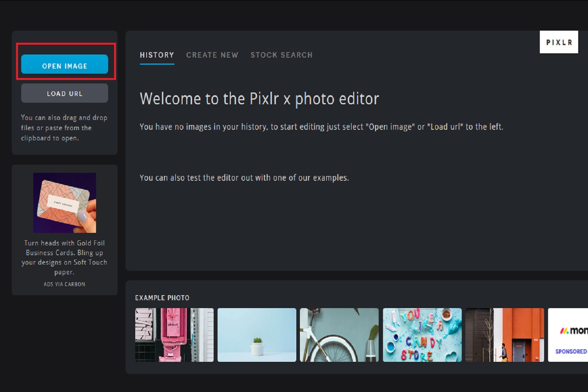Click the Pixlr logo badge
The width and height of the screenshot is (588, 392).
[x=559, y=42]
